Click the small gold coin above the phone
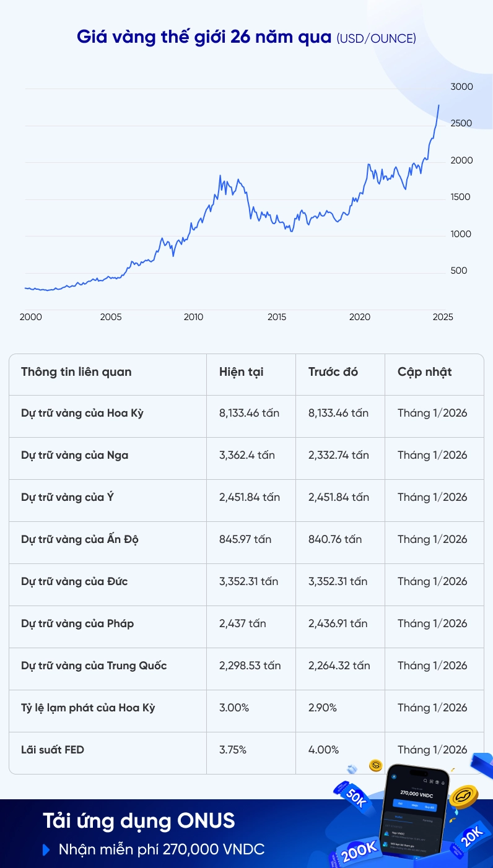The width and height of the screenshot is (493, 868). click(x=375, y=766)
